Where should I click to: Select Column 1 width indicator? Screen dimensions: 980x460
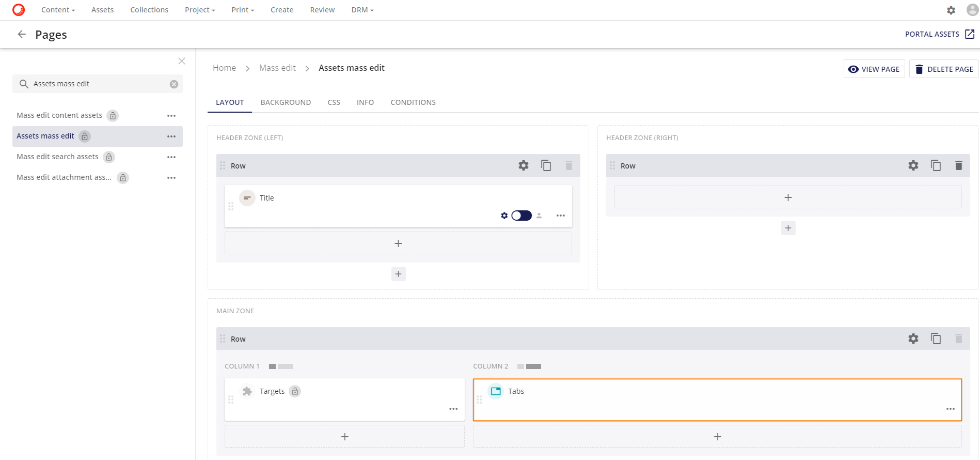click(280, 366)
